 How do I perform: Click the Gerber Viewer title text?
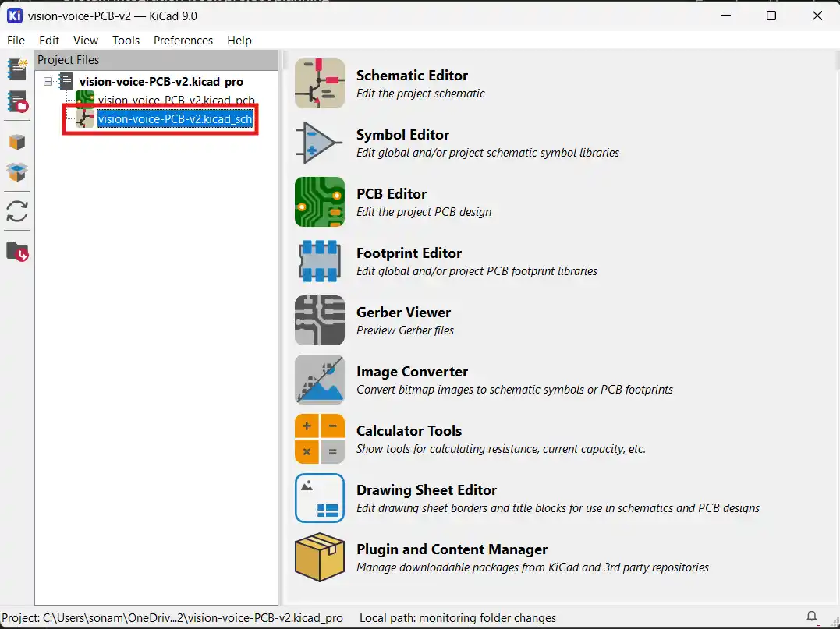(403, 313)
